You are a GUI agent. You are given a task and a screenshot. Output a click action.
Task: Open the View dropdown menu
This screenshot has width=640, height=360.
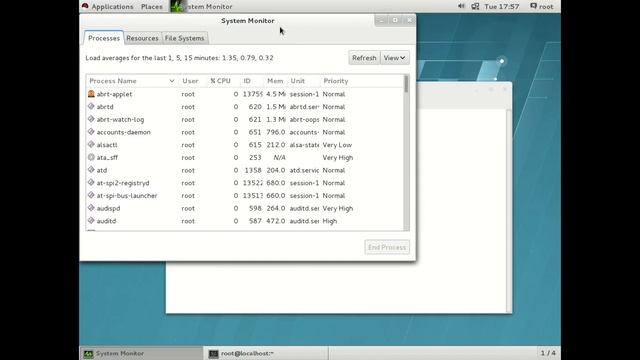tap(394, 58)
